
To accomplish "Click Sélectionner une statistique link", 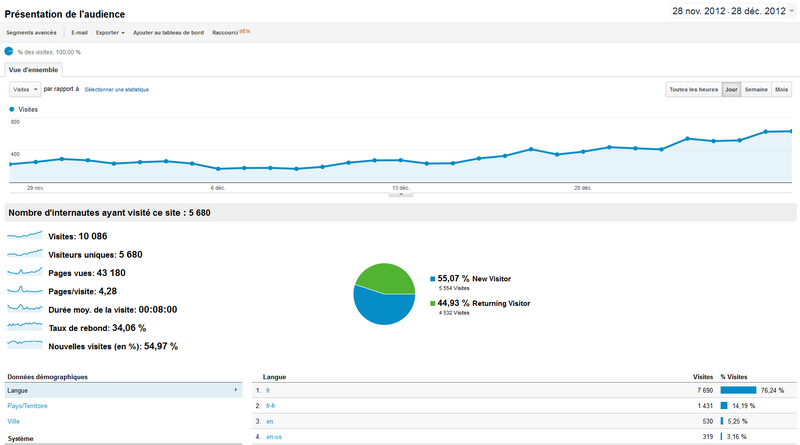I will click(116, 90).
